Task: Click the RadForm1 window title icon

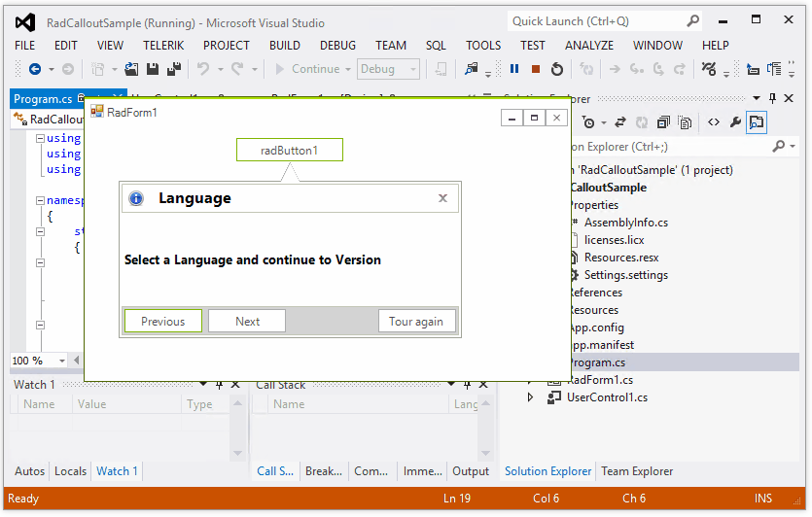Action: pyautogui.click(x=97, y=112)
